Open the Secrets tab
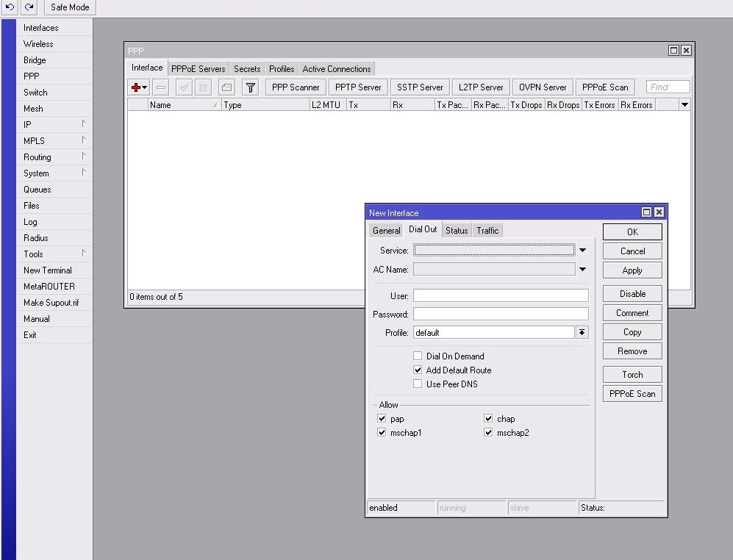 pyautogui.click(x=247, y=69)
